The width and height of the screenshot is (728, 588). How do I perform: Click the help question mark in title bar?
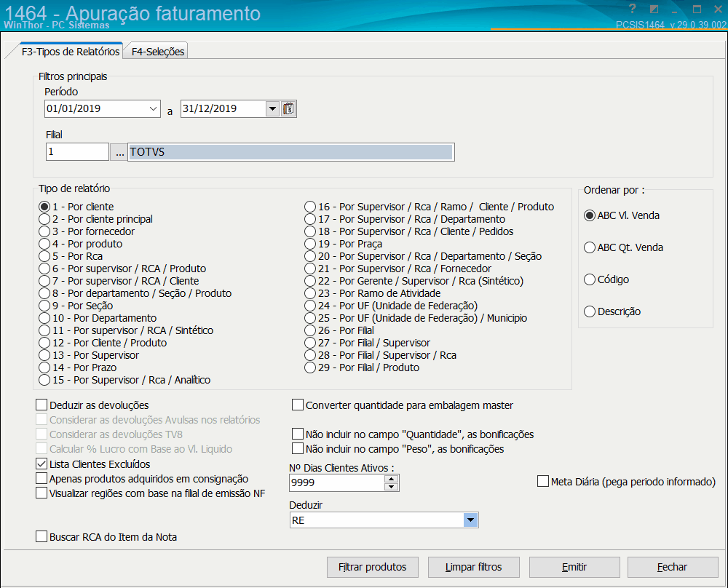[x=632, y=8]
